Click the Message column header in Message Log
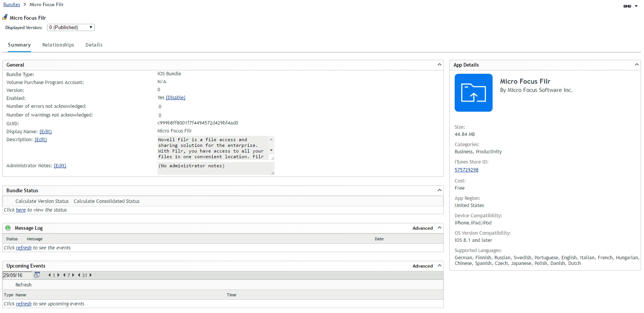Image resolution: width=644 pixels, height=313 pixels. (34, 239)
